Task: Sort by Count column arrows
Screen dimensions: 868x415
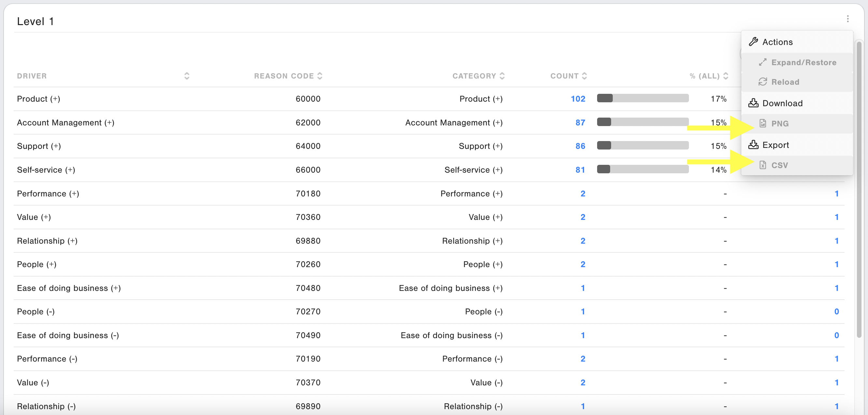Action: (x=585, y=76)
